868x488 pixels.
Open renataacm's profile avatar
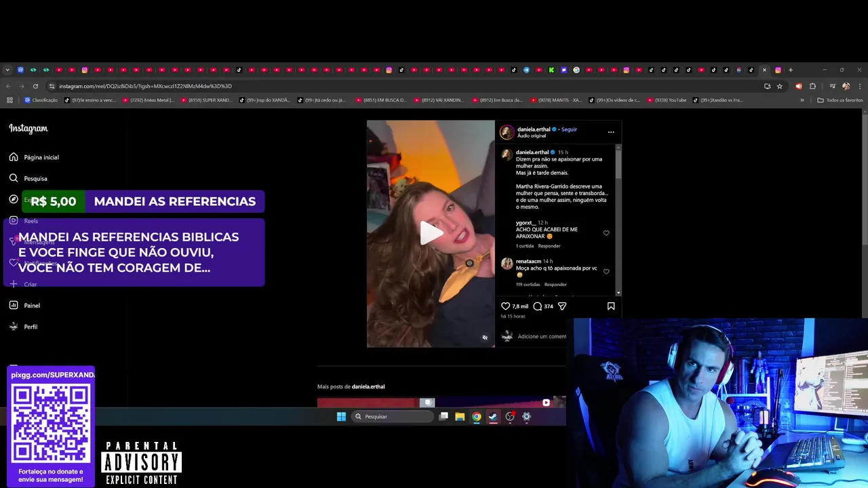(507, 264)
